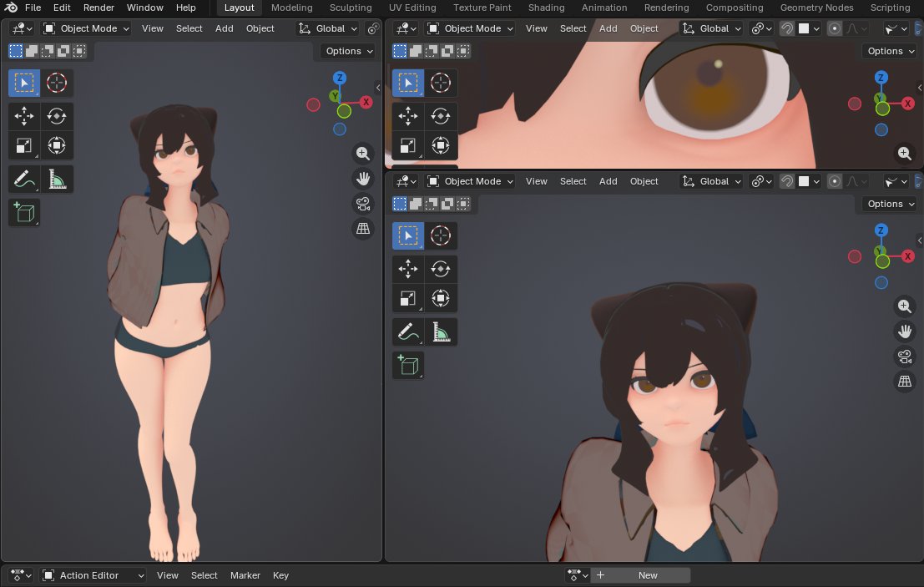Select the Transform tool in bottom-right viewport
The image size is (924, 587).
click(x=440, y=298)
